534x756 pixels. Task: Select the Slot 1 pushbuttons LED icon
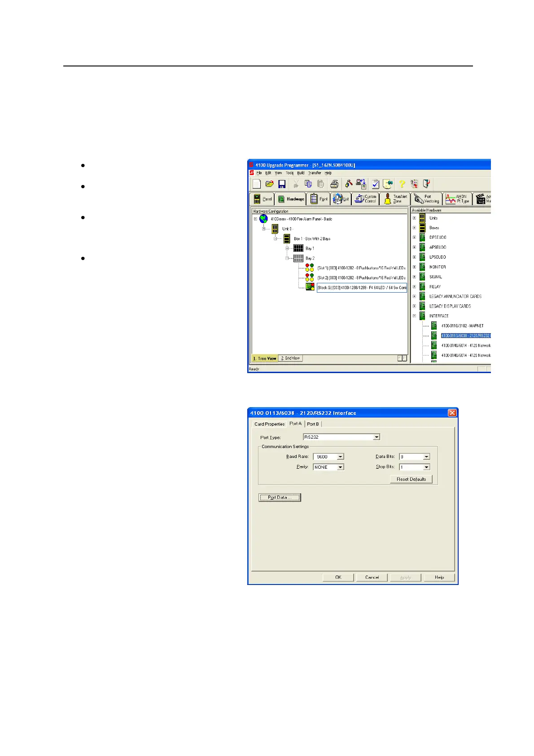tap(310, 268)
